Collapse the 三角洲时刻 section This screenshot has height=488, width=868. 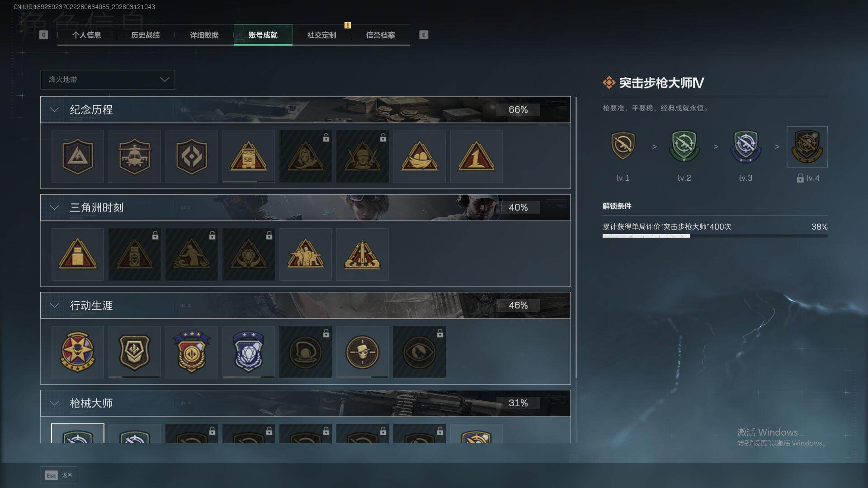(x=54, y=207)
